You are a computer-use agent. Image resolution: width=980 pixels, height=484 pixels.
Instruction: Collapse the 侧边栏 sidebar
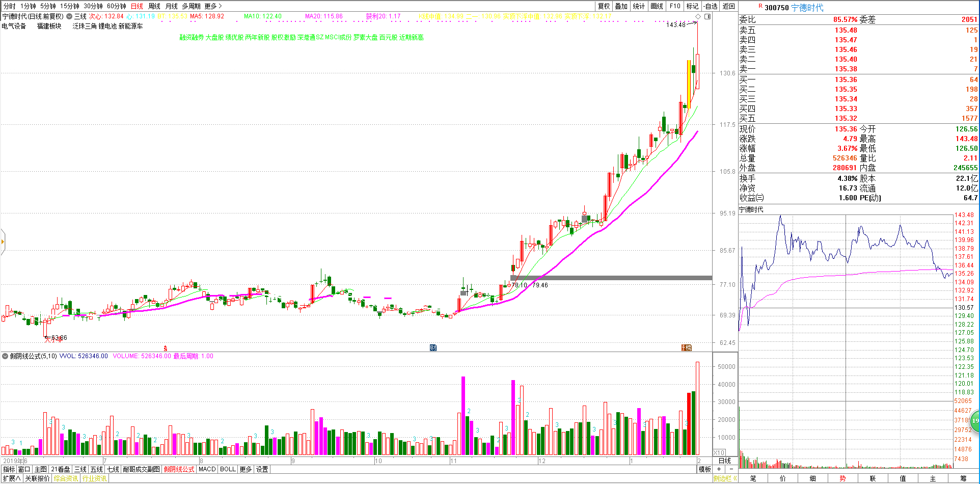coord(725,478)
